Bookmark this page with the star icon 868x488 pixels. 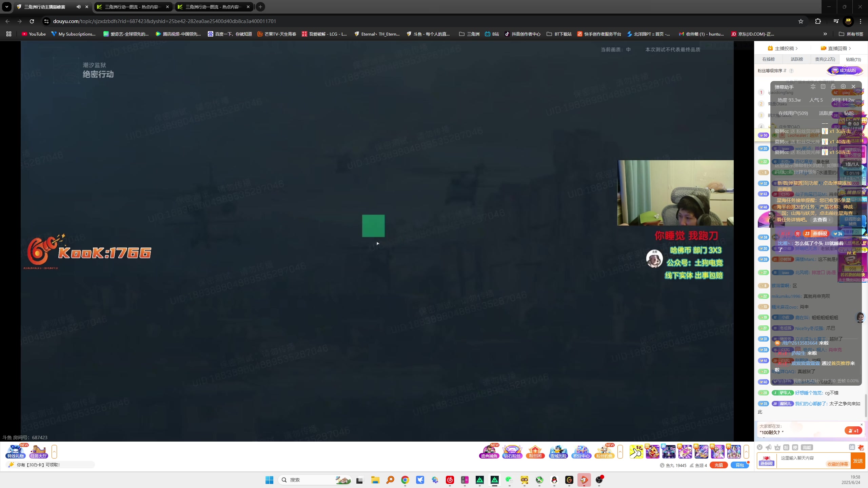tap(801, 21)
